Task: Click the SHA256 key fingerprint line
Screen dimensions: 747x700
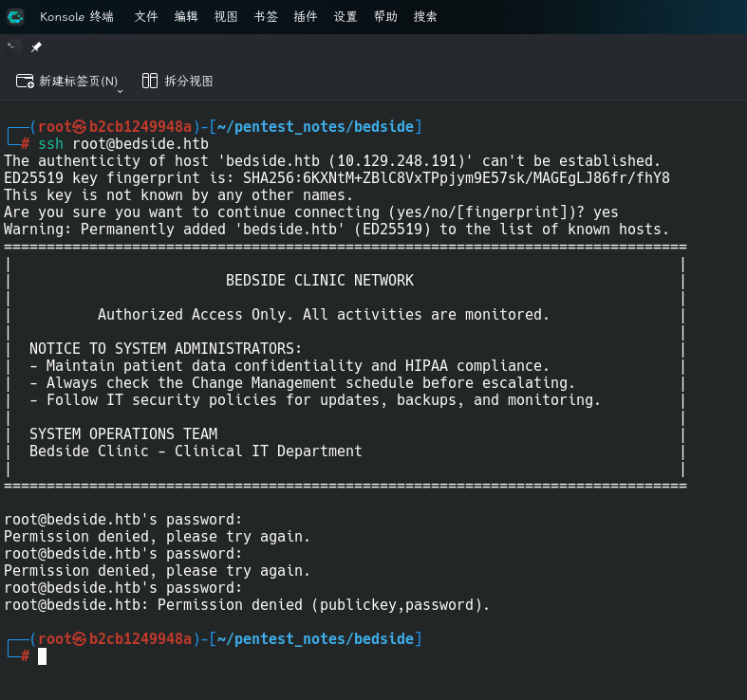Action: pyautogui.click(x=337, y=178)
